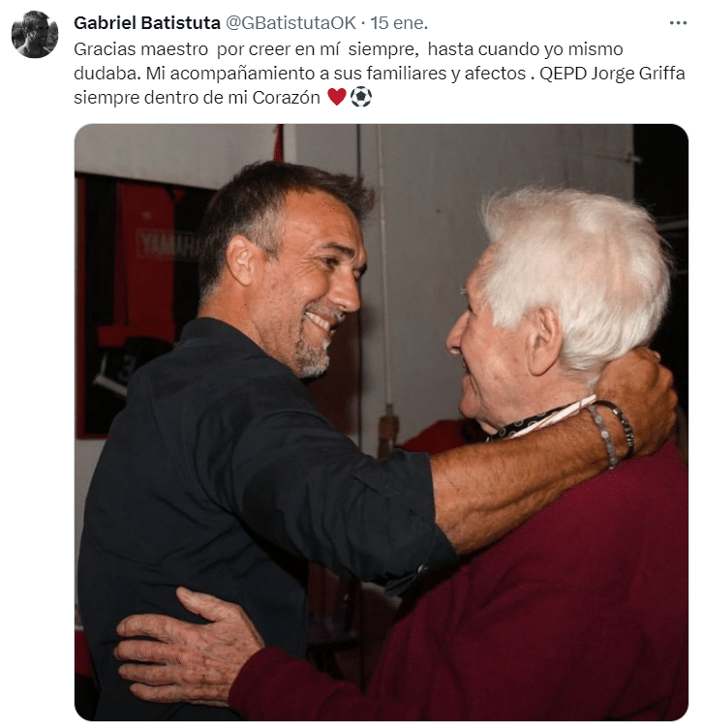Screen dimensions: 703x728
Task: Open the attached hugging photo in viewer
Action: click(382, 422)
